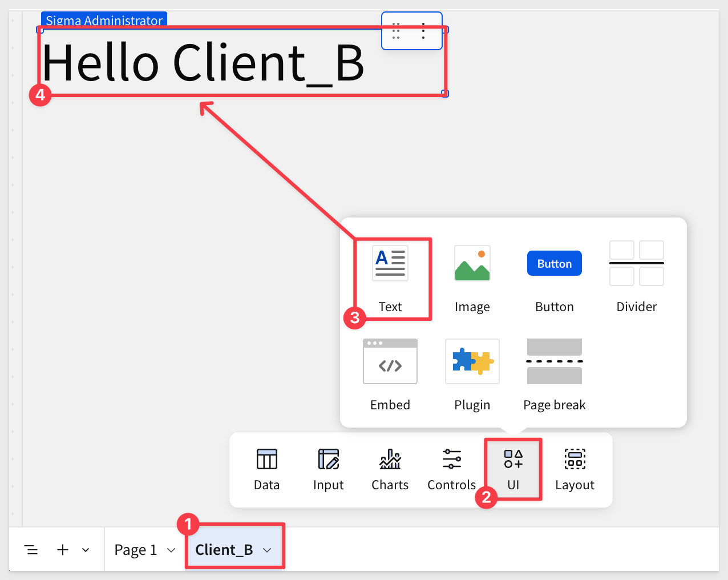Insert a Page break element
728x580 pixels.
tap(555, 376)
